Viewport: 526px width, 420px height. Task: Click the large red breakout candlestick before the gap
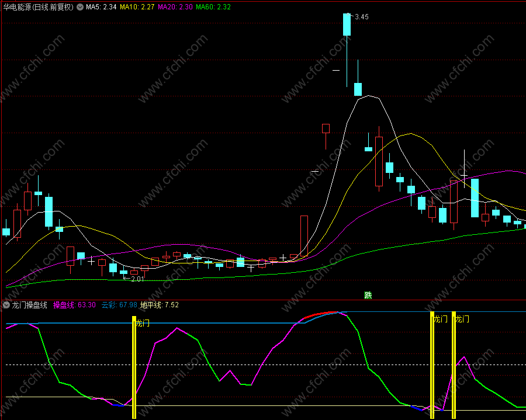click(304, 236)
